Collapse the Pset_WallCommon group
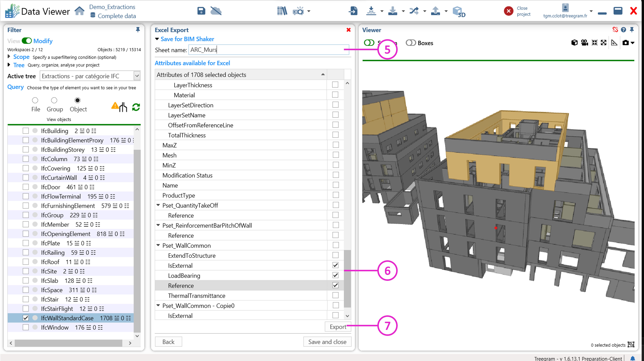644x361 pixels. [158, 245]
